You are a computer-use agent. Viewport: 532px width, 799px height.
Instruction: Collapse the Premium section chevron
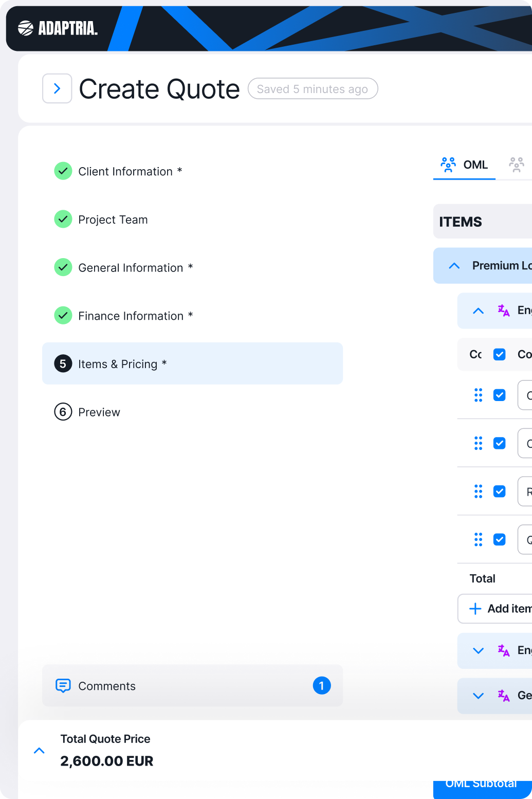(454, 266)
